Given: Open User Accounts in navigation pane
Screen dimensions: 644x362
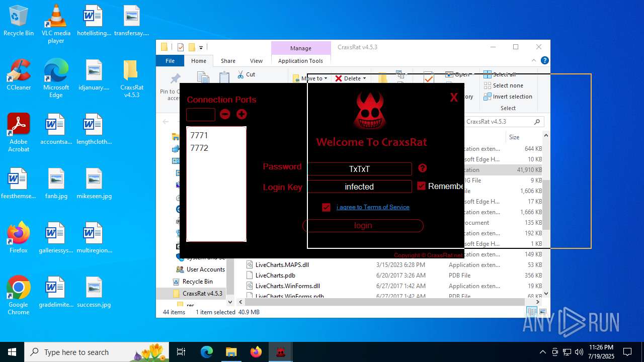Looking at the screenshot, I should tap(201, 269).
